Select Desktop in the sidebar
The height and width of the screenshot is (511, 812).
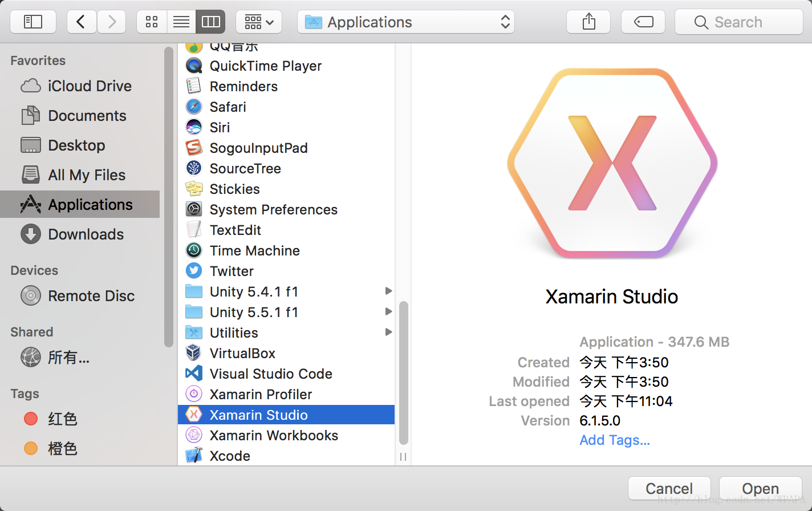[80, 145]
